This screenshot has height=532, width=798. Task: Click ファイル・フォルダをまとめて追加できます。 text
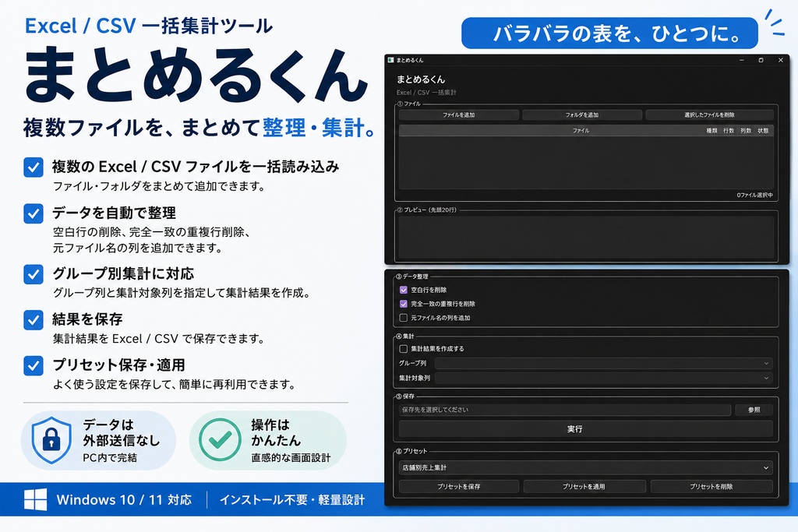tap(160, 186)
